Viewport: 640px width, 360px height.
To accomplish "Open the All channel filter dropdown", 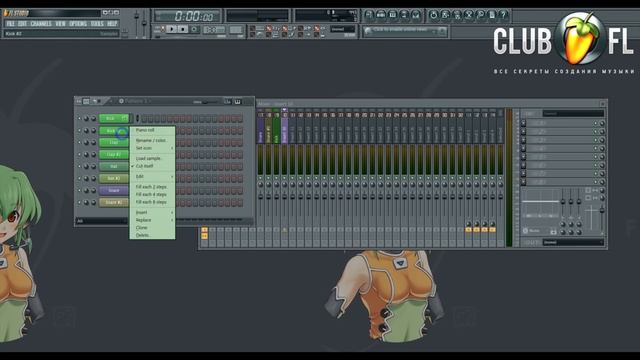I will [101, 221].
